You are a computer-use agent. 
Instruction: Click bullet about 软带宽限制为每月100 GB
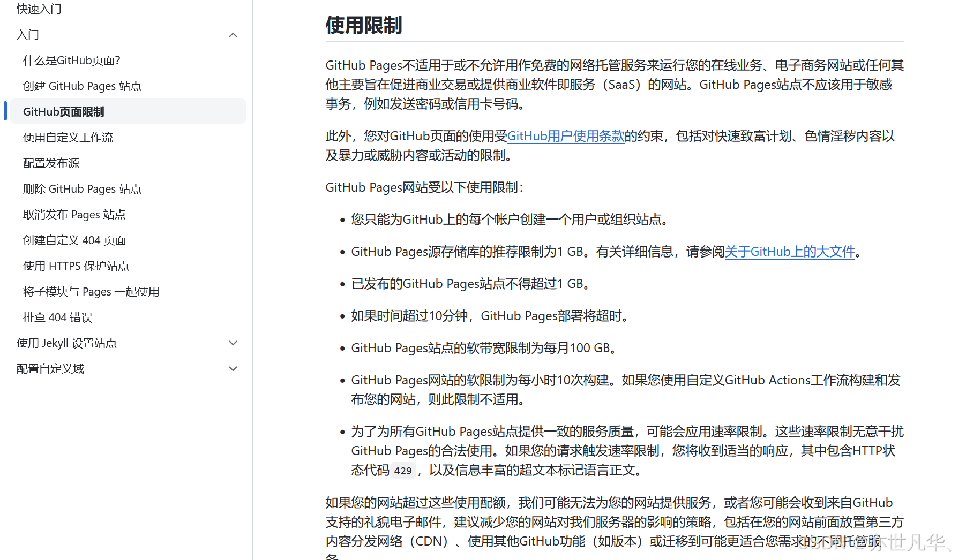484,348
